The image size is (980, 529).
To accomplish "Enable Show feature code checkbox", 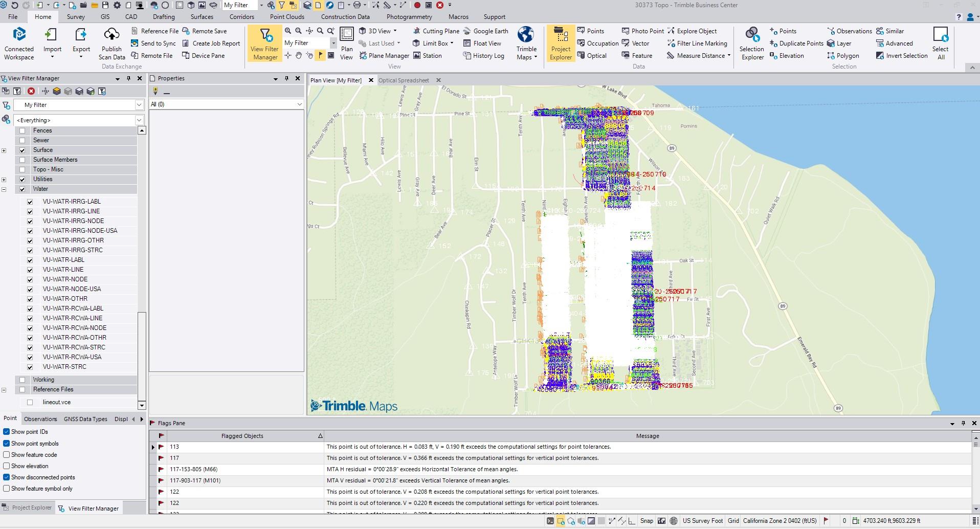I will point(7,455).
